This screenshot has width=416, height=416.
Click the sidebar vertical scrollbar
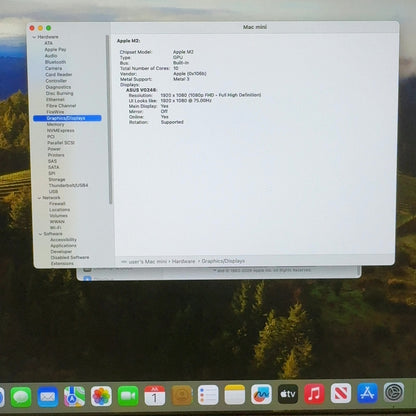[109, 119]
